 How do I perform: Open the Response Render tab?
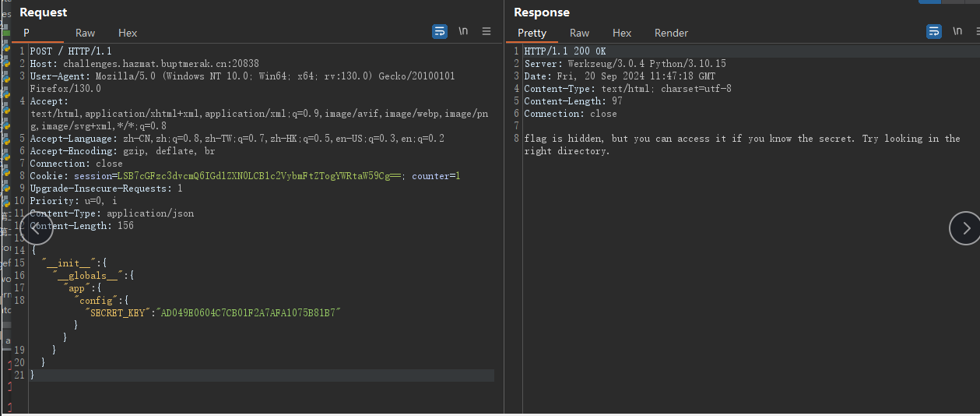(x=671, y=33)
